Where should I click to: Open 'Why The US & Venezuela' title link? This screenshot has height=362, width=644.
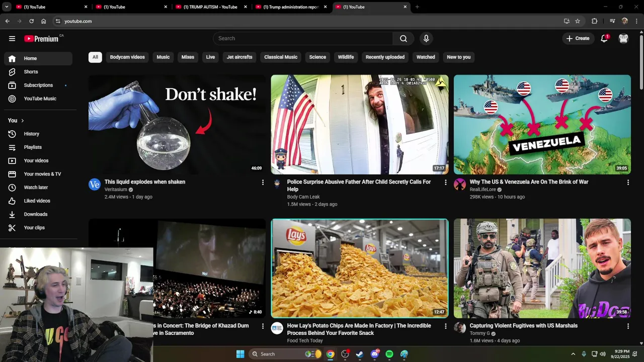[x=529, y=182]
